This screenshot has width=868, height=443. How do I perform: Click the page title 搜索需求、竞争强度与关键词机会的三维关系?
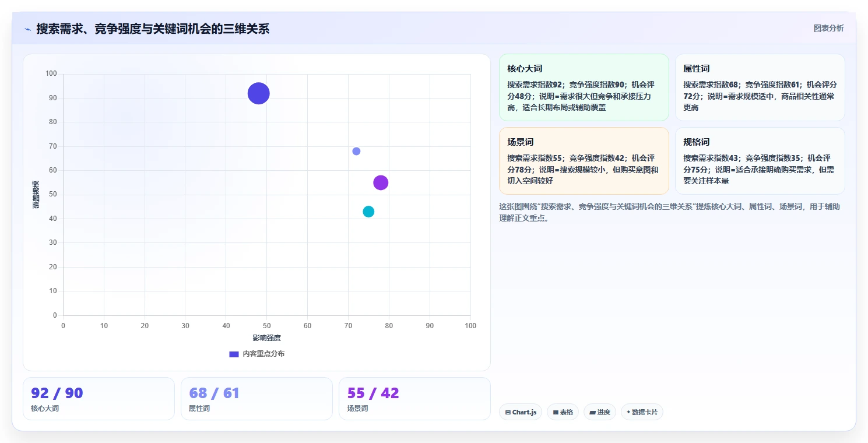coord(153,29)
